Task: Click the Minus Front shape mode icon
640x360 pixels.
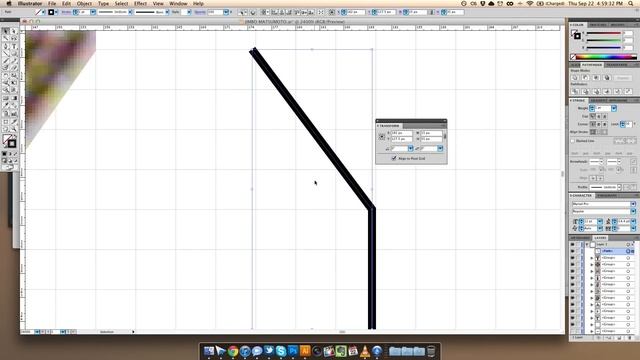Action: pos(586,78)
